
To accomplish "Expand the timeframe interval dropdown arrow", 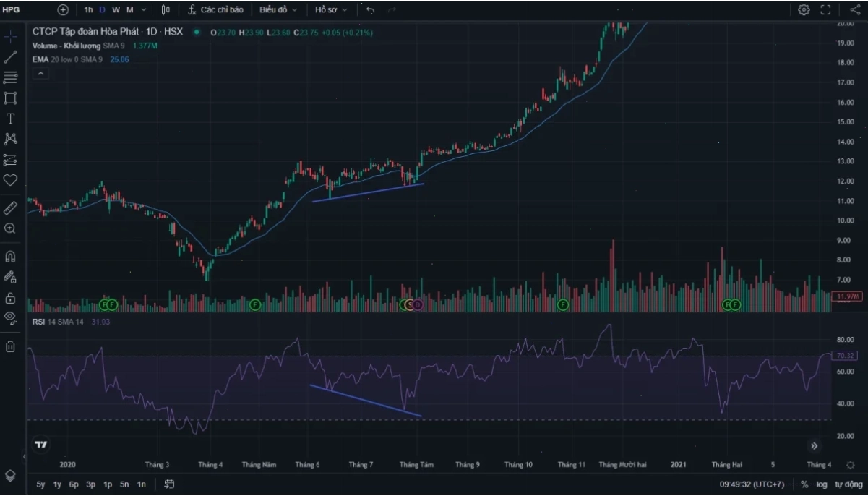I will (x=144, y=10).
